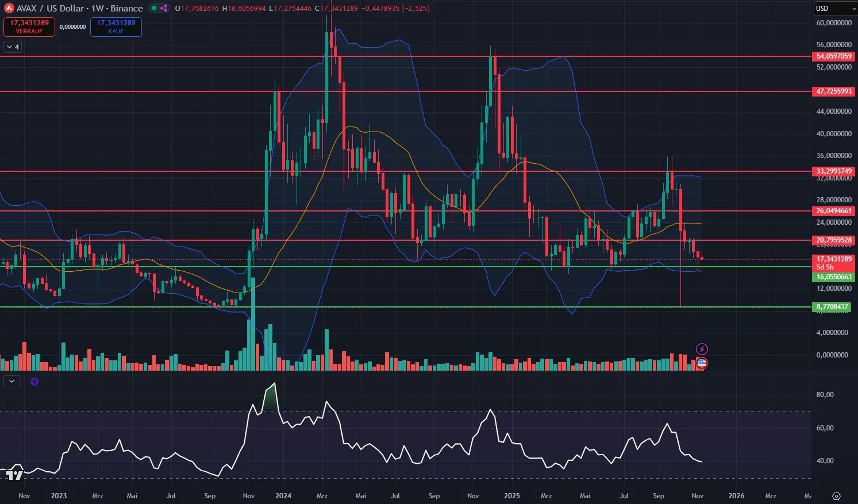The width and height of the screenshot is (858, 504).
Task: Click the green market status dot indicator
Action: (153, 8)
